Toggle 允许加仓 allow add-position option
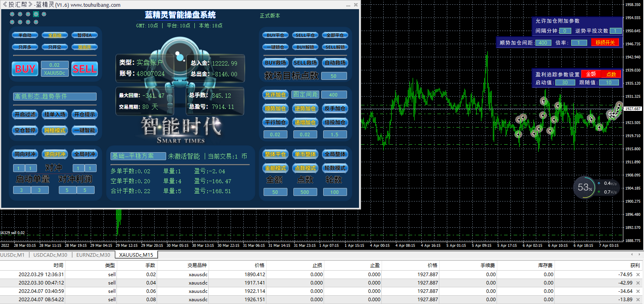The width and height of the screenshot is (644, 304). 275,95
